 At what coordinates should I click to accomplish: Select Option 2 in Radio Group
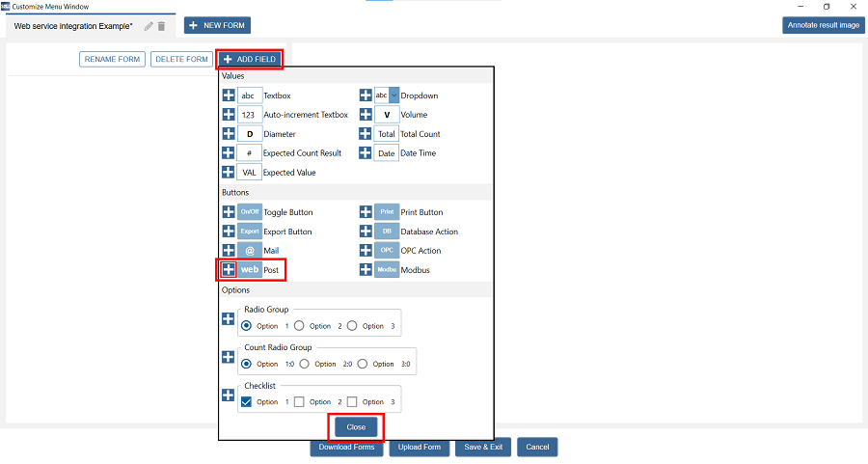(299, 326)
